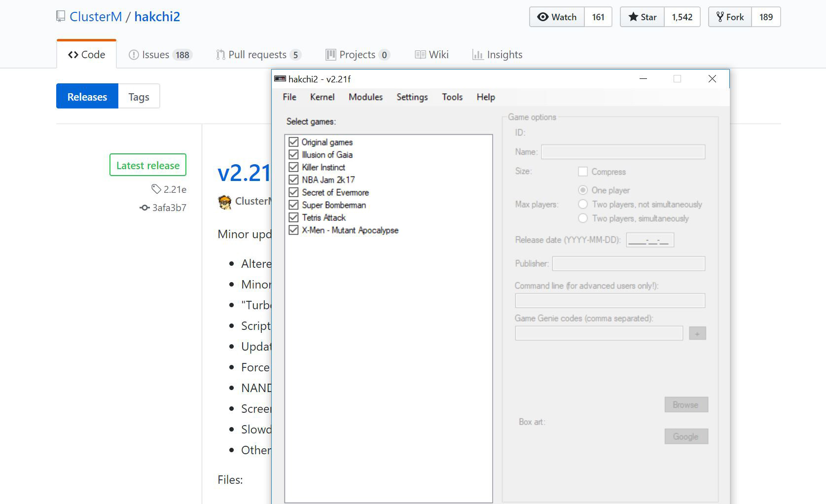Click the v2.21 release title link

point(244,173)
